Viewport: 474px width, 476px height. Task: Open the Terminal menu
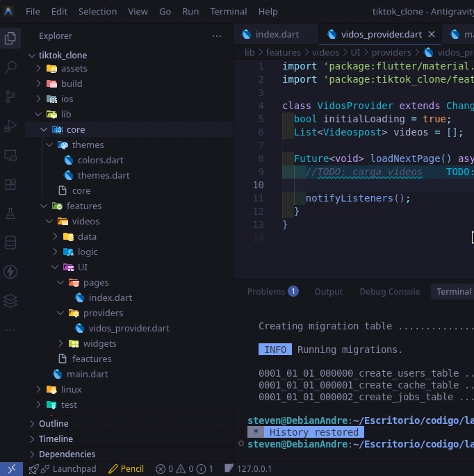(x=228, y=11)
